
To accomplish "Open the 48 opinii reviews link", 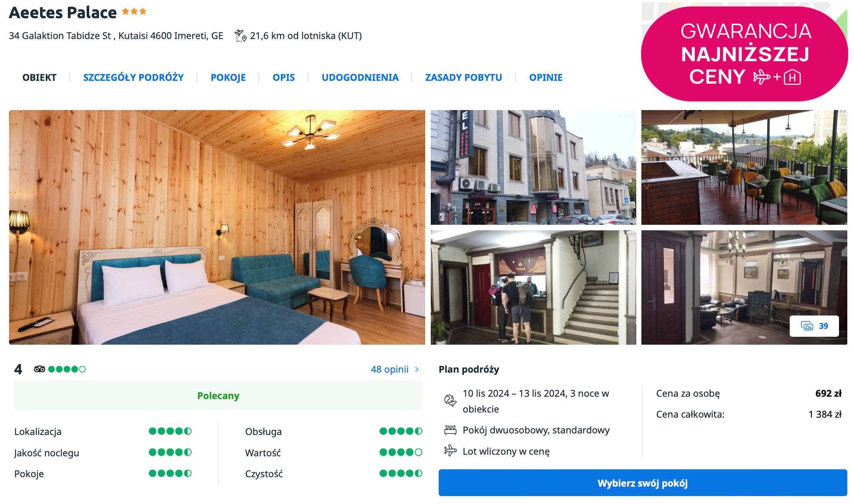I will (x=389, y=370).
